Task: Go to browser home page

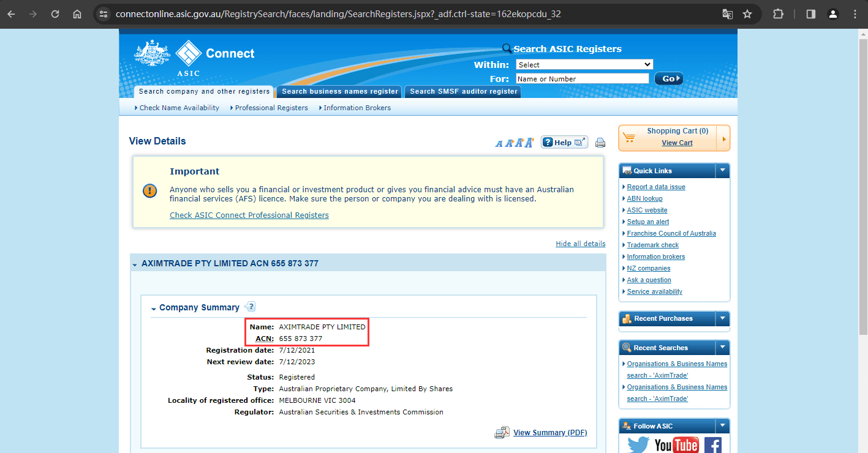Action: tap(77, 13)
